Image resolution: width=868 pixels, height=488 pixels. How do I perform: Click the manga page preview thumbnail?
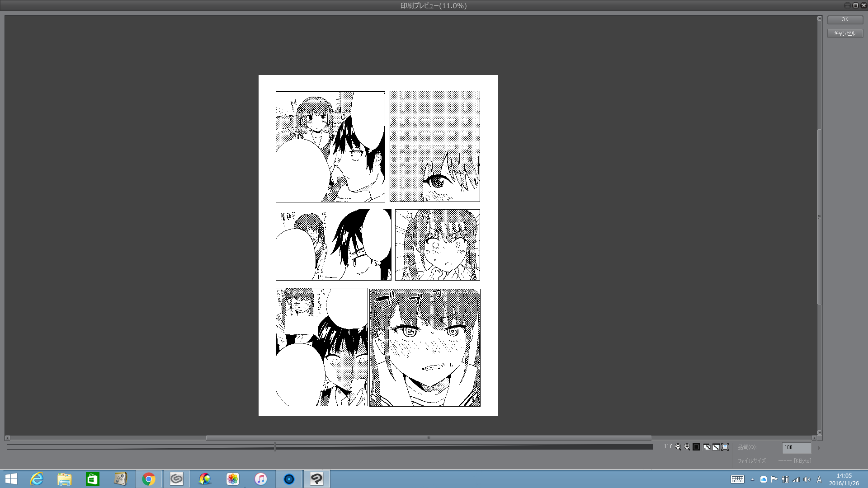click(378, 245)
